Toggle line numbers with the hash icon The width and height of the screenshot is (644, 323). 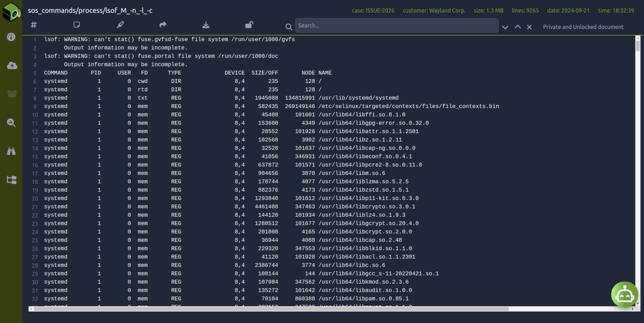coord(34,25)
